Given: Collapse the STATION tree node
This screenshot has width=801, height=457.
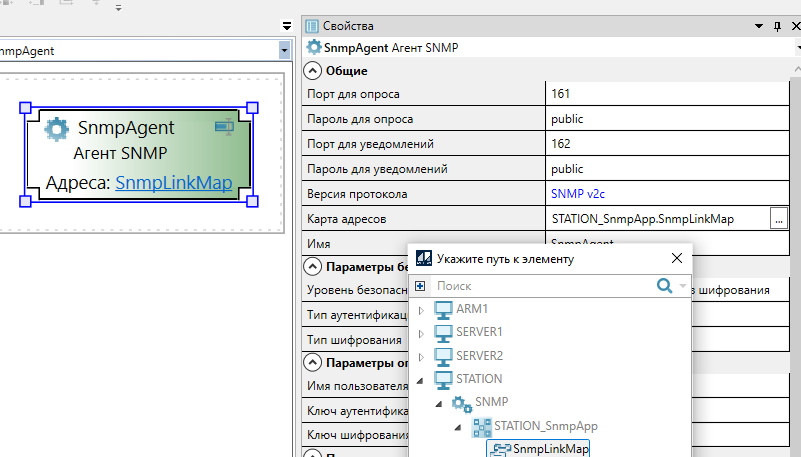Looking at the screenshot, I should click(421, 380).
